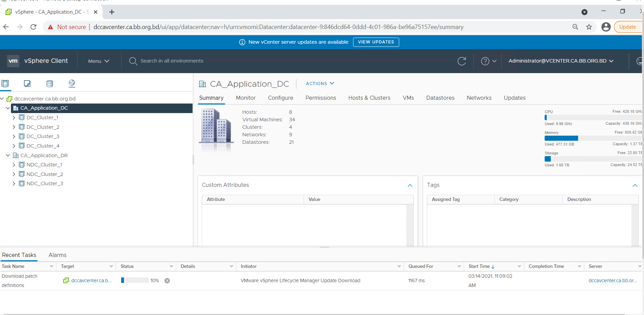644x315 pixels.
Task: Click the CA_Application_DR datacenter icon
Action: pyautogui.click(x=16, y=155)
